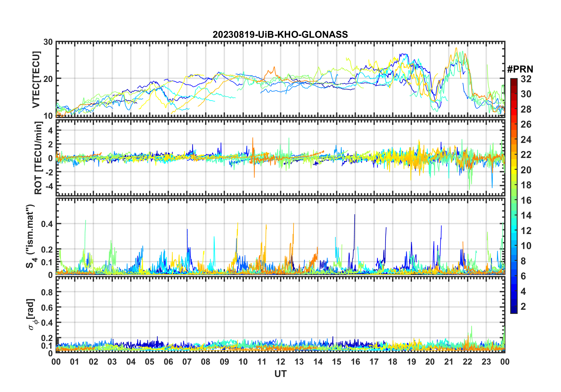Click hour label 19 on UT axis

point(411,362)
